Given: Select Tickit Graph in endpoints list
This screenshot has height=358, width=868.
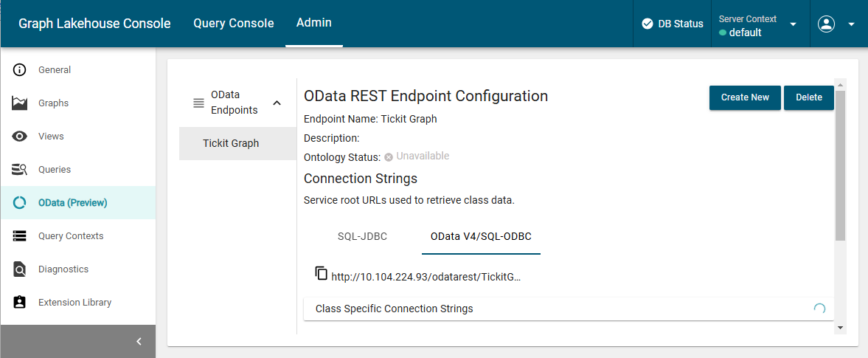Looking at the screenshot, I should [231, 143].
